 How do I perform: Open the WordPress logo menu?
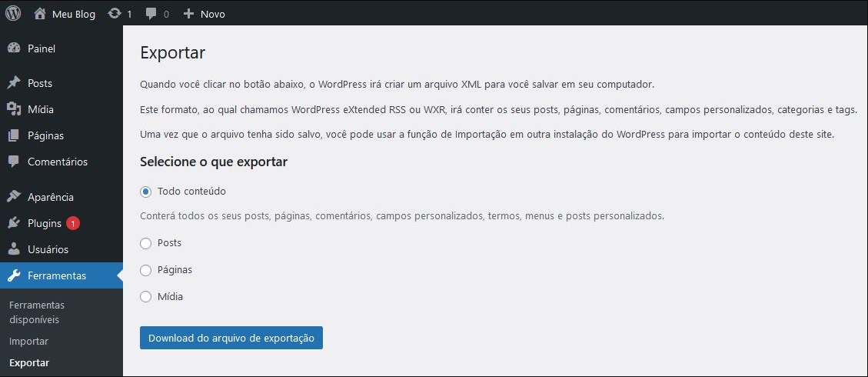pyautogui.click(x=13, y=14)
